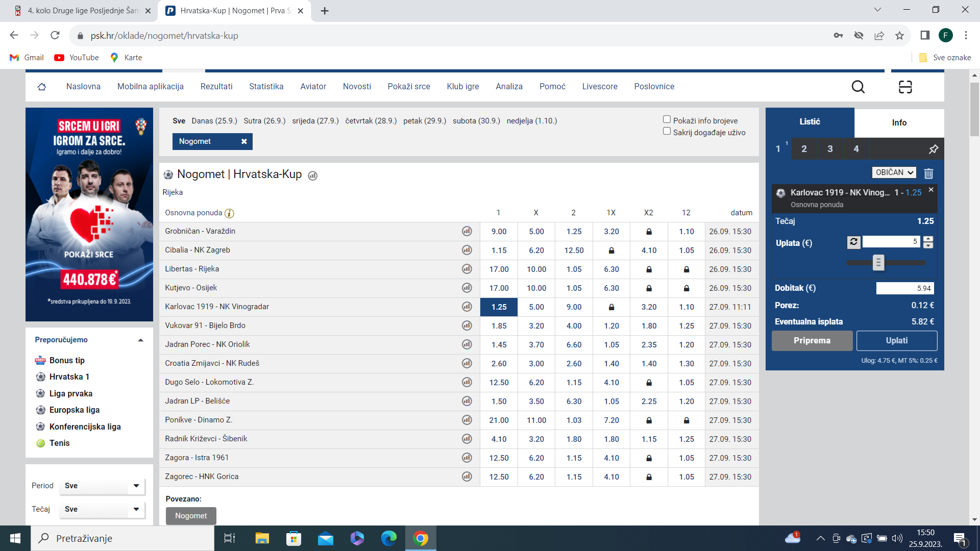
Task: Open Europska liga link in sidebar
Action: pos(75,410)
